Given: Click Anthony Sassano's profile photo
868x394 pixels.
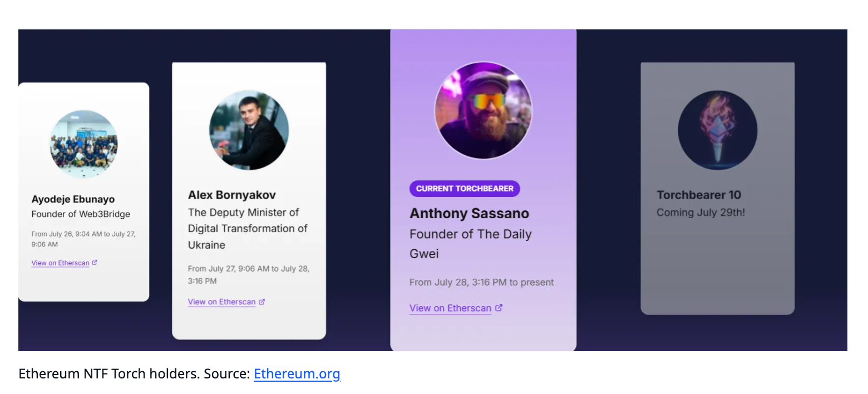Looking at the screenshot, I should click(483, 110).
